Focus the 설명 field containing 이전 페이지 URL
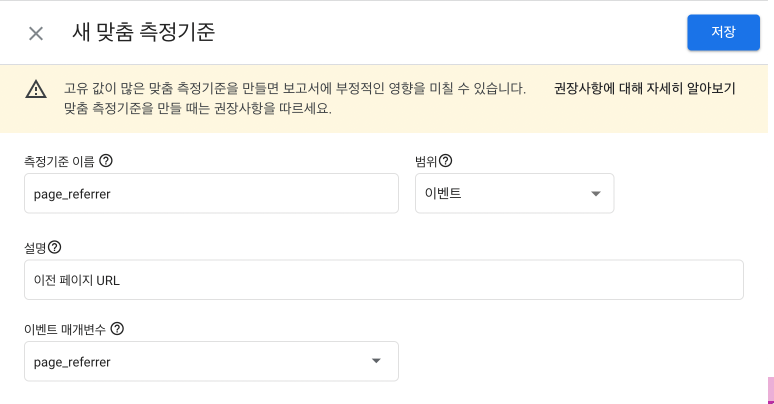The width and height of the screenshot is (774, 404). [x=384, y=280]
